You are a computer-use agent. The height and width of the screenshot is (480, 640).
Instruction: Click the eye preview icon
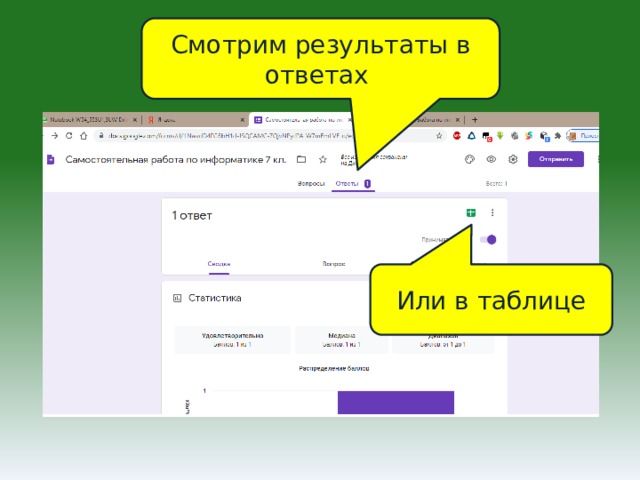coord(491,159)
